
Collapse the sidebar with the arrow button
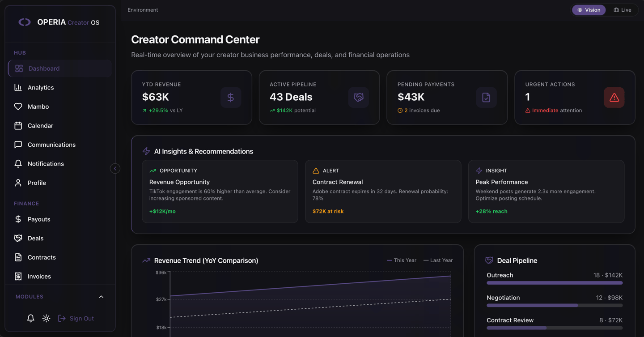click(x=115, y=168)
